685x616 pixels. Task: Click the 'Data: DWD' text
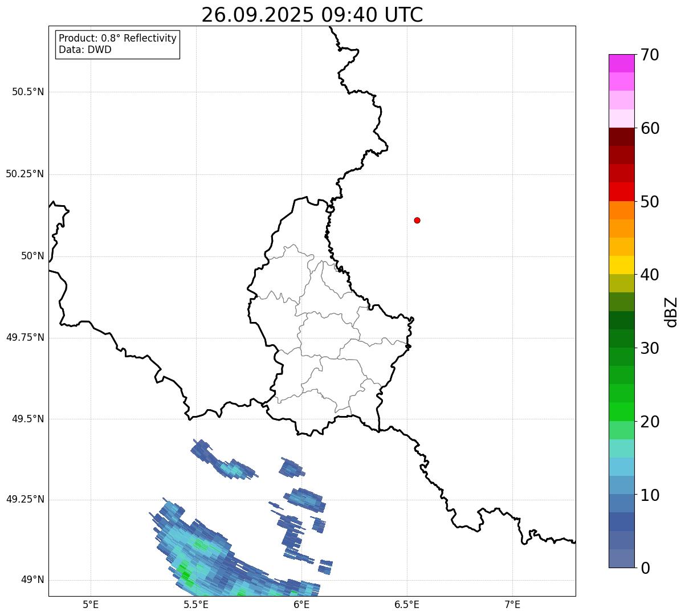tap(85, 50)
